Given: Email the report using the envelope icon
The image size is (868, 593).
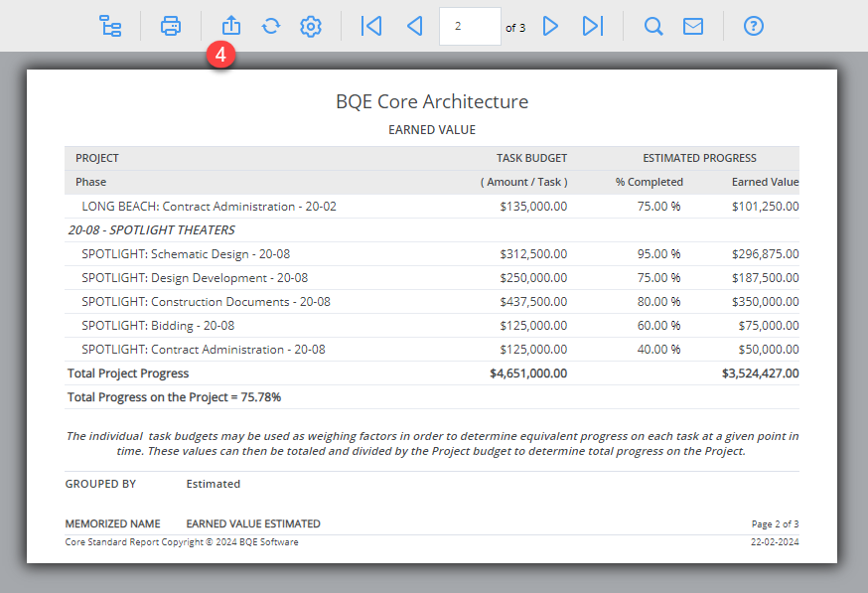Looking at the screenshot, I should point(693,26).
